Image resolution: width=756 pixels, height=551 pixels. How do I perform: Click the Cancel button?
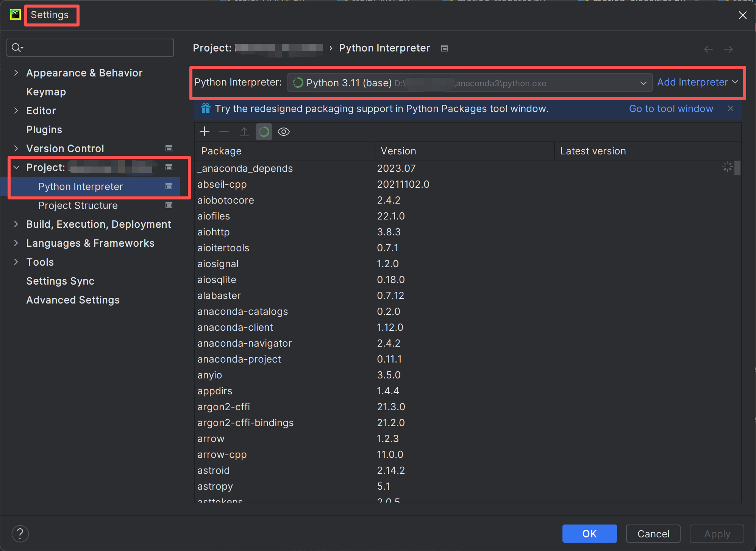pyautogui.click(x=653, y=534)
